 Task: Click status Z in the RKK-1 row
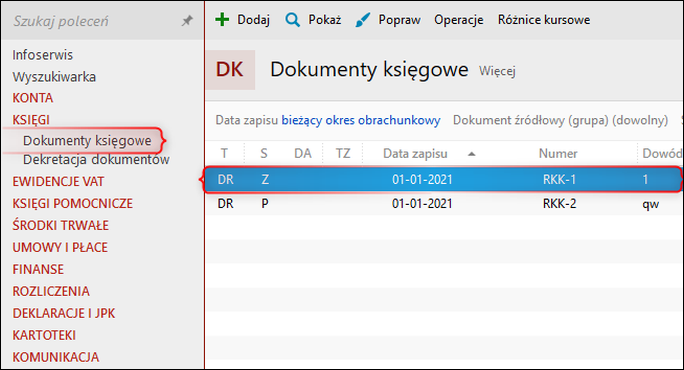pyautogui.click(x=265, y=179)
